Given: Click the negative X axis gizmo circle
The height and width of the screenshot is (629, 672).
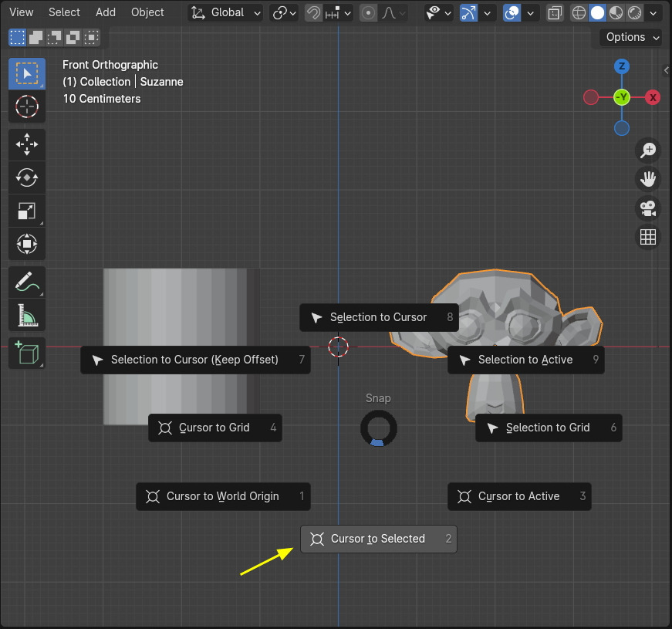Looking at the screenshot, I should click(x=591, y=98).
